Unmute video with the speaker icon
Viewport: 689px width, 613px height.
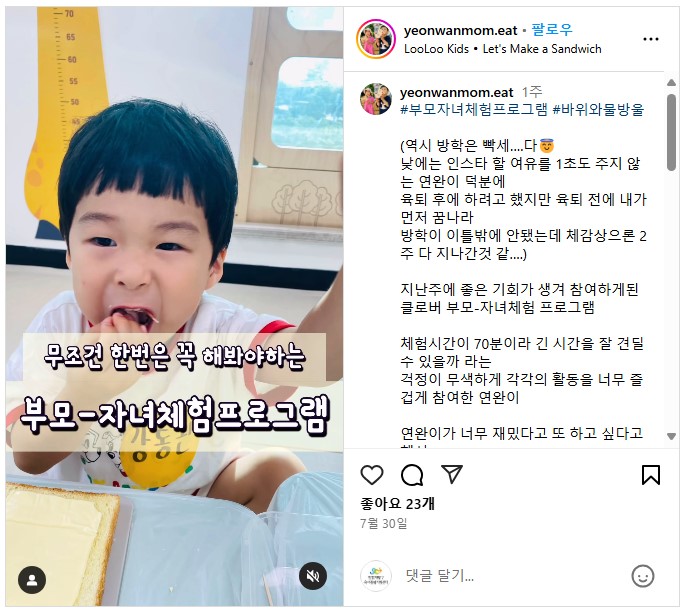point(313,576)
